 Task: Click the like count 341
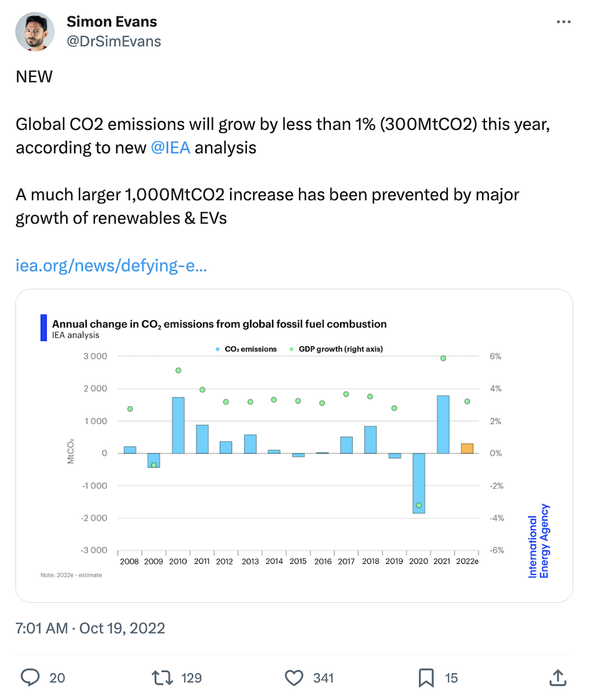[323, 678]
